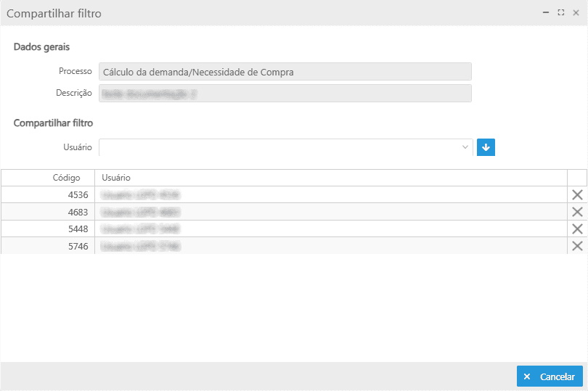The width and height of the screenshot is (588, 391).
Task: Expand the Usuário dropdown chevron
Action: 465,147
